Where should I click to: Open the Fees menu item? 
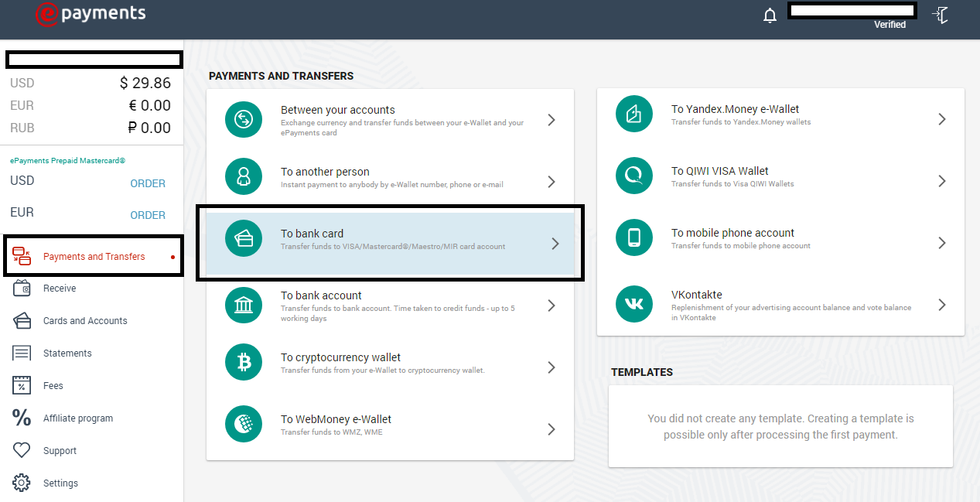53,386
